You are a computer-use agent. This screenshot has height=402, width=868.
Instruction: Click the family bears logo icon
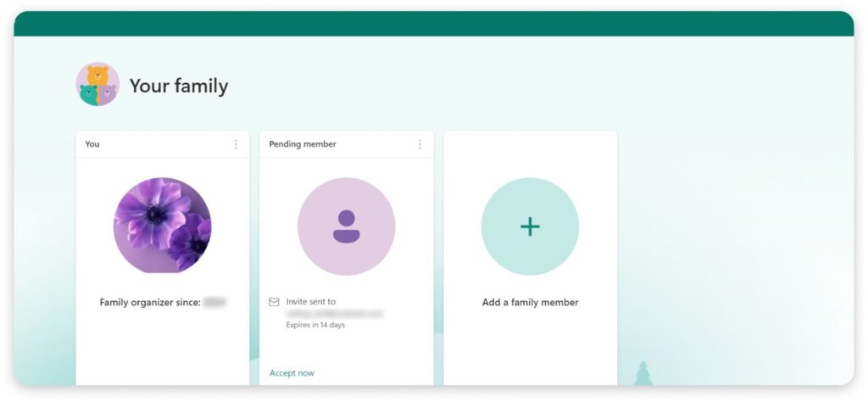pyautogui.click(x=97, y=85)
